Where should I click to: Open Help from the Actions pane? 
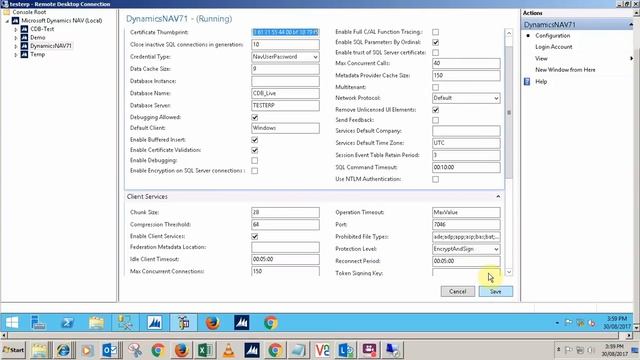click(541, 82)
